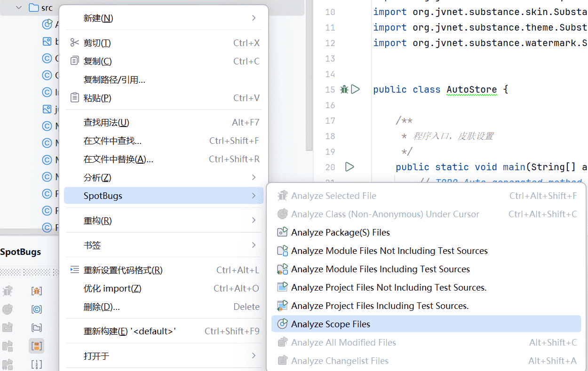Click the Analyze Package(S) Files icon
588x371 pixels.
point(282,232)
